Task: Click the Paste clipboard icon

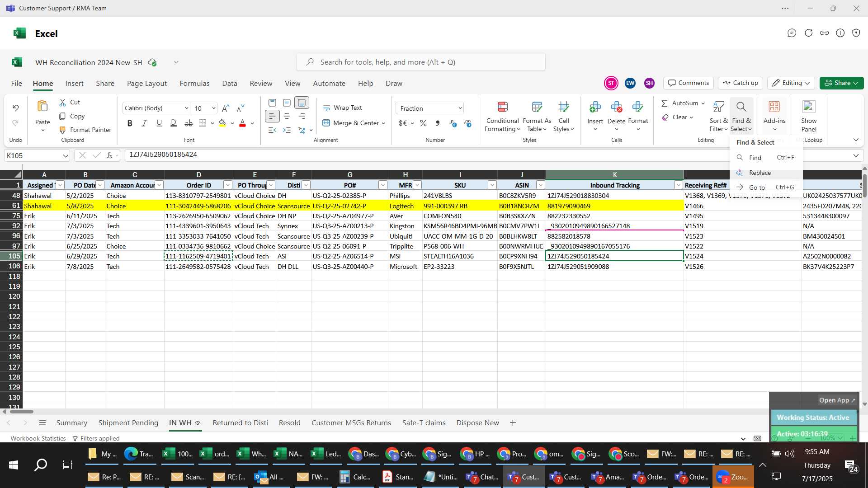Action: tap(42, 107)
